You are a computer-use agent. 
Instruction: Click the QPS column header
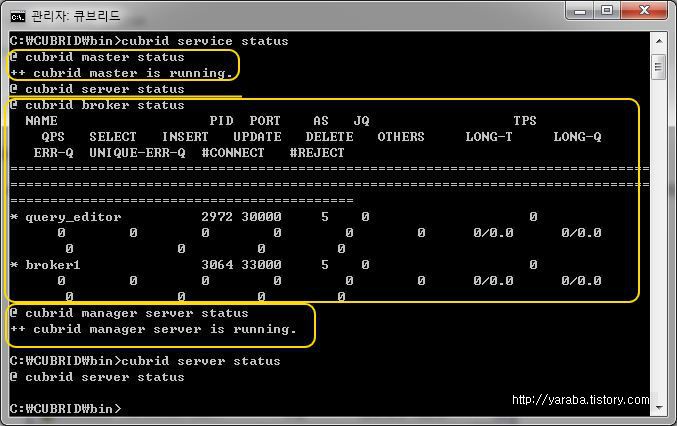53,137
